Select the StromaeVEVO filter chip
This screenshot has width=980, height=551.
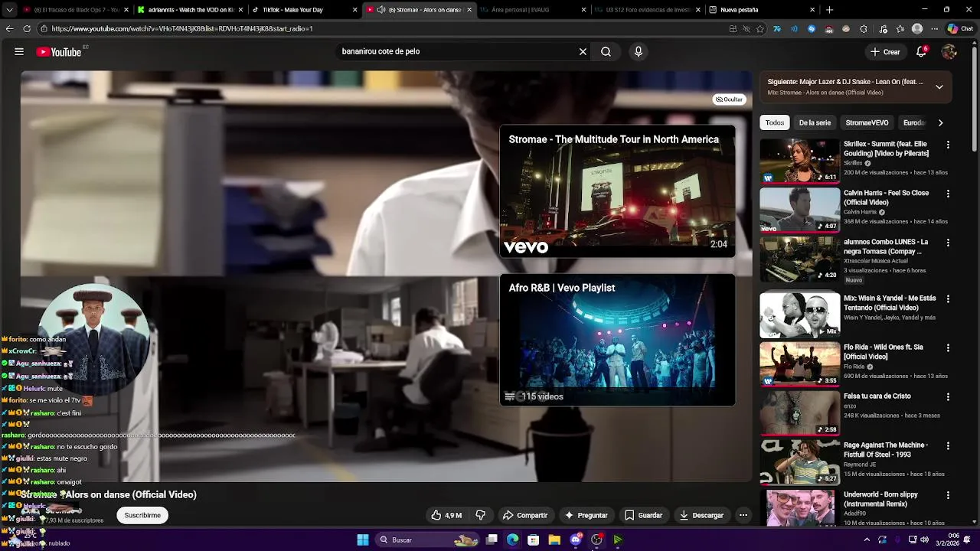[x=867, y=122]
